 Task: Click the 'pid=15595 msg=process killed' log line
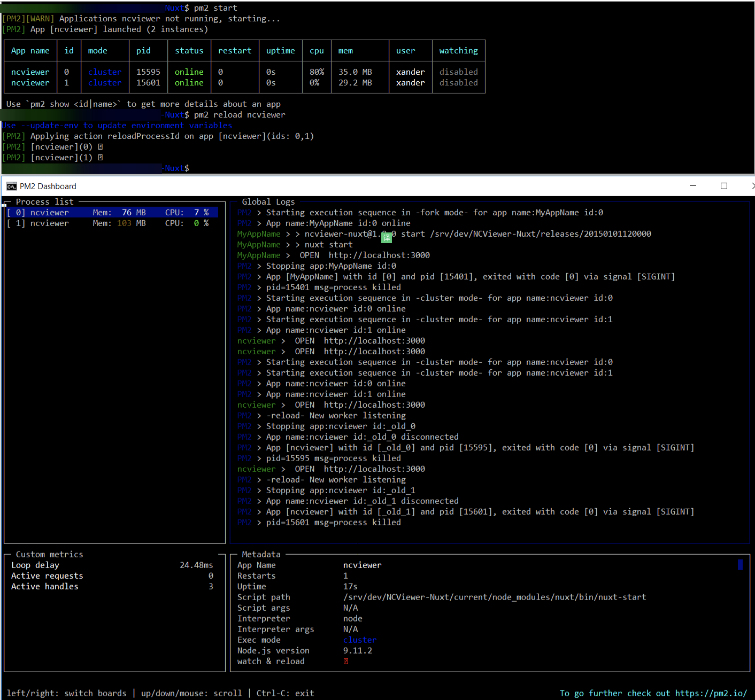319,458
